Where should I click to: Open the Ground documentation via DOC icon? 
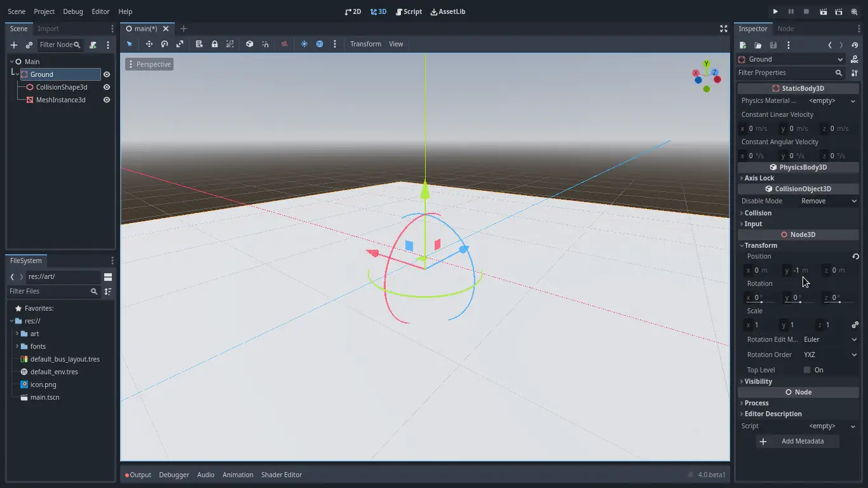click(x=854, y=59)
